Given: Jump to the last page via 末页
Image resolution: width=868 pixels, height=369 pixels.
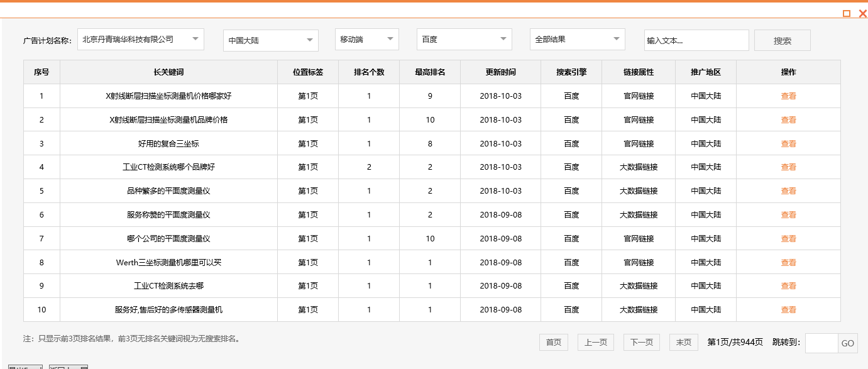Looking at the screenshot, I should [x=683, y=342].
